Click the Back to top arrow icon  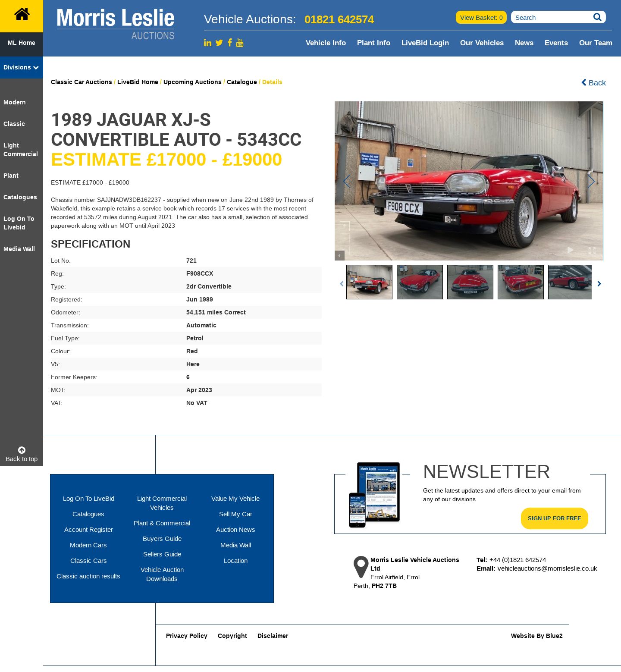pyautogui.click(x=22, y=450)
